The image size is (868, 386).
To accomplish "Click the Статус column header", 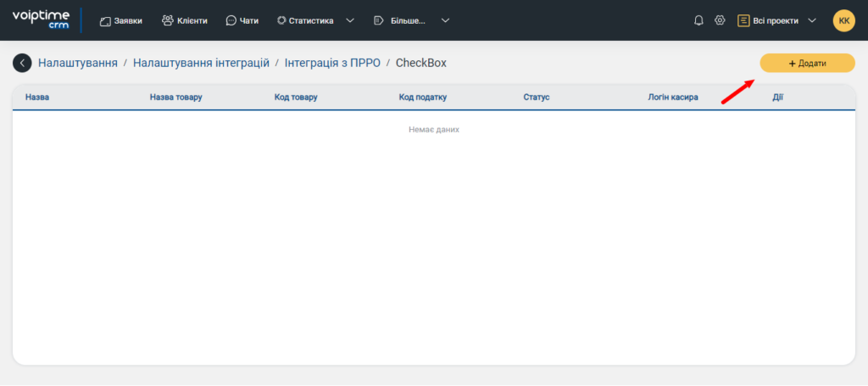I will coord(537,98).
